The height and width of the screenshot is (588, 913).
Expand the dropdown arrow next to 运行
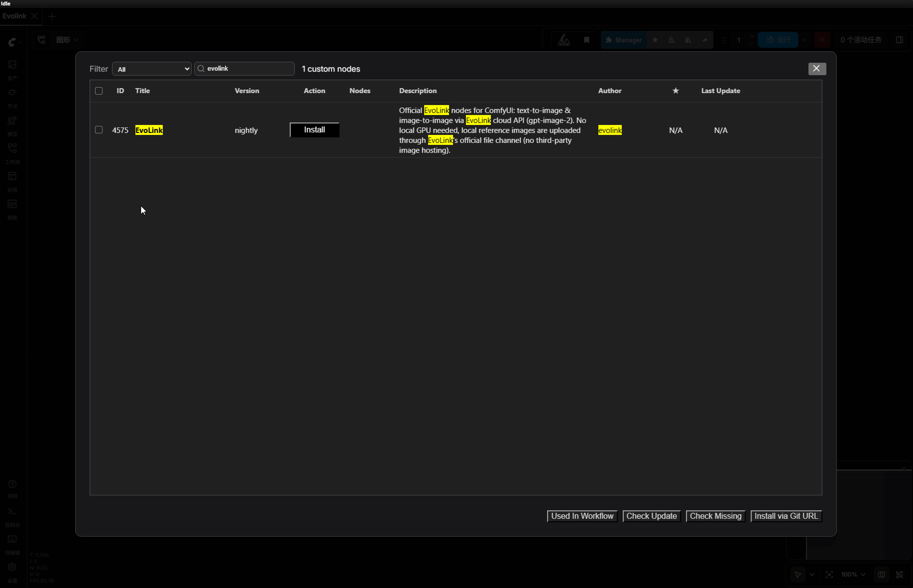point(804,40)
